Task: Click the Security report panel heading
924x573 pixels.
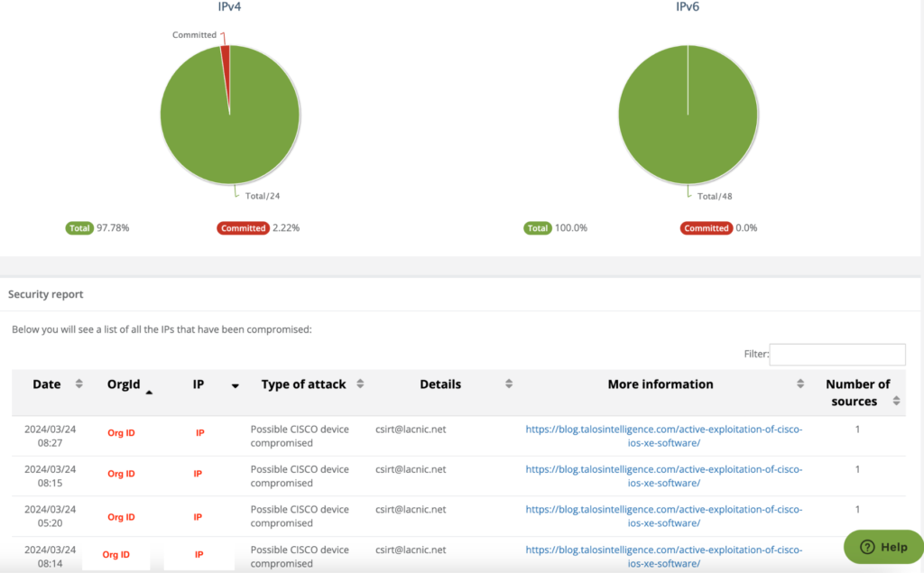Action: (x=46, y=294)
